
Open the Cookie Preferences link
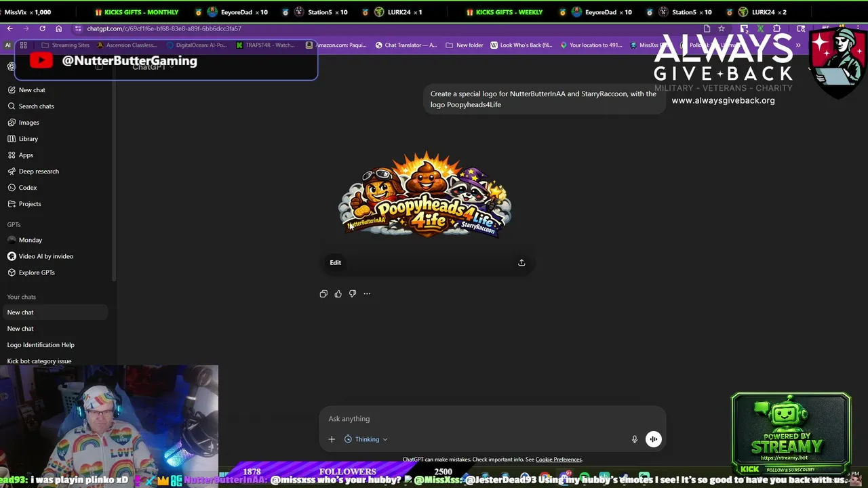[x=559, y=460]
